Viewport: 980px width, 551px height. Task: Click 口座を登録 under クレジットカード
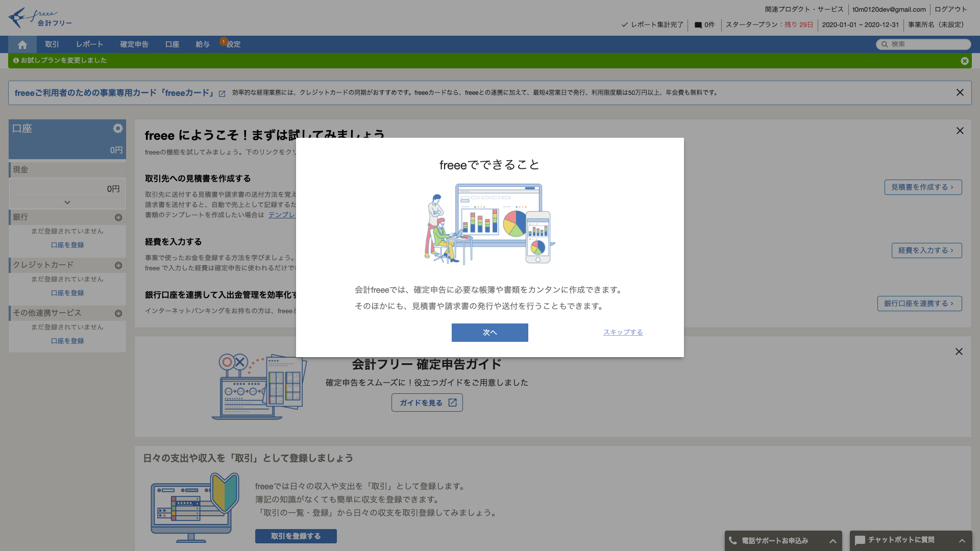click(67, 293)
